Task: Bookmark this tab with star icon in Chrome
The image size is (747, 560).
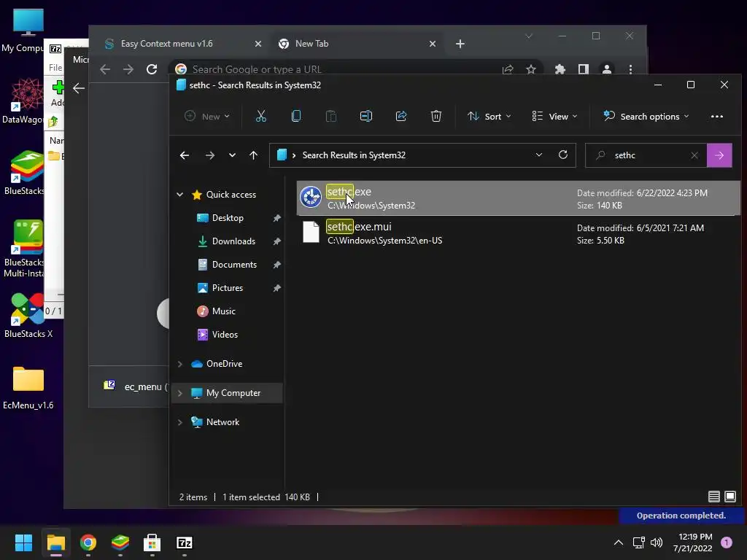Action: click(531, 69)
